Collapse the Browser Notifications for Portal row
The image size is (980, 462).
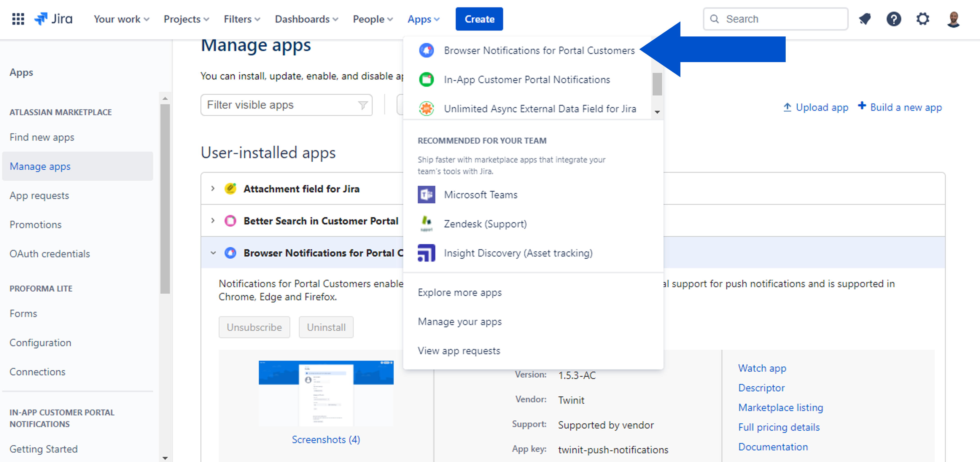click(x=213, y=253)
